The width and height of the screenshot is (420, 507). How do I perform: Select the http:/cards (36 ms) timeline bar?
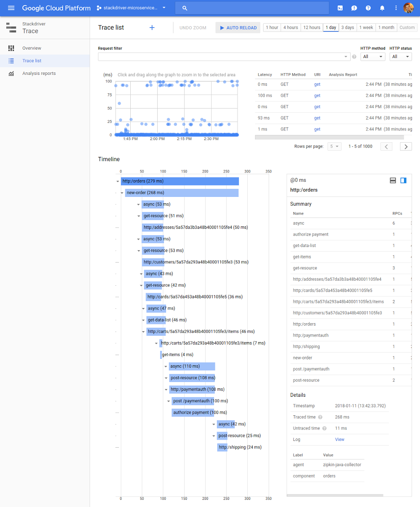(153, 297)
